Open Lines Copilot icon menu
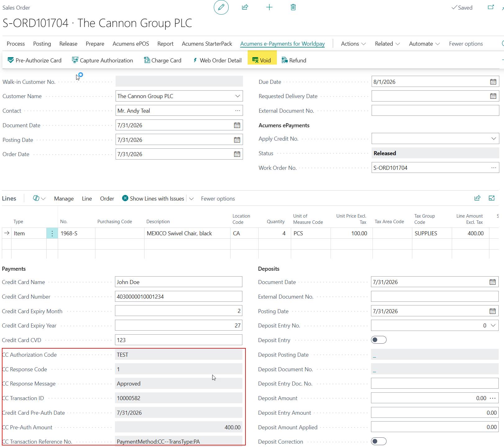The image size is (504, 447). (x=39, y=198)
